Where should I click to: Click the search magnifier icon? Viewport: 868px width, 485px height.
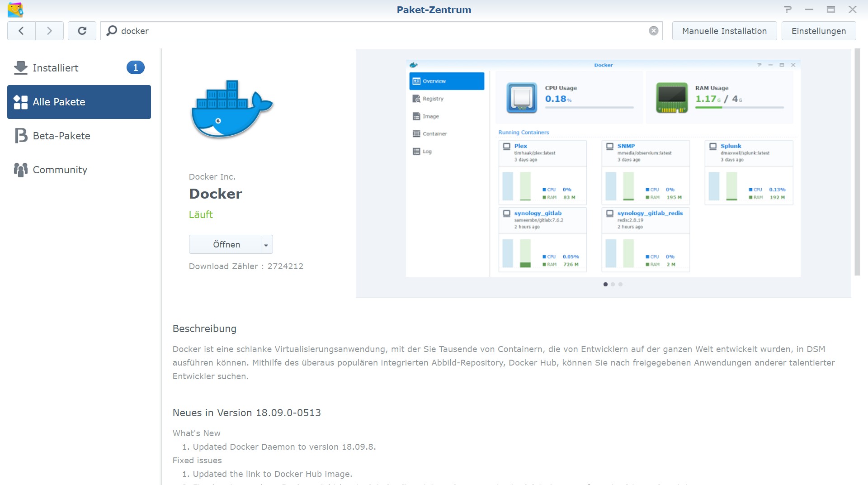click(111, 31)
